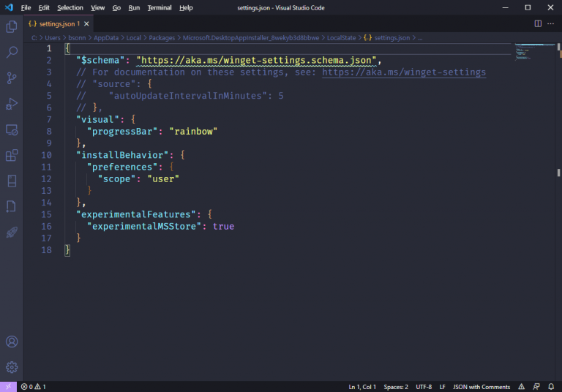Viewport: 562px width, 392px height.
Task: Select the settings.json editor tab
Action: click(59, 23)
